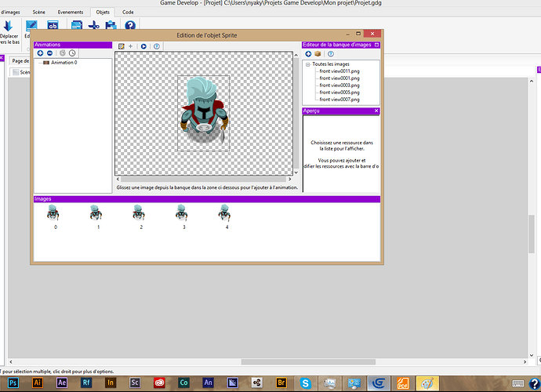Click the main window horizontal scrollbar thumb
The height and width of the screenshot is (392, 541).
(x=308, y=362)
